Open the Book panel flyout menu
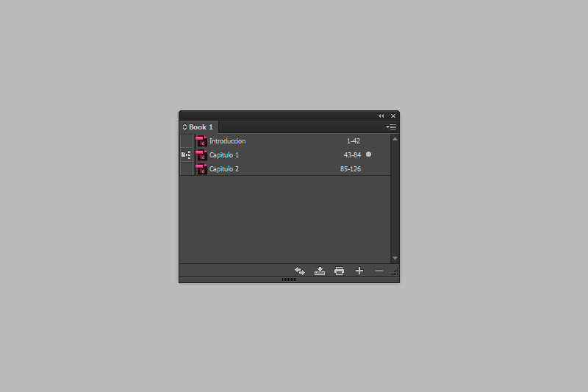Viewport: 588px width, 392px height. (391, 126)
